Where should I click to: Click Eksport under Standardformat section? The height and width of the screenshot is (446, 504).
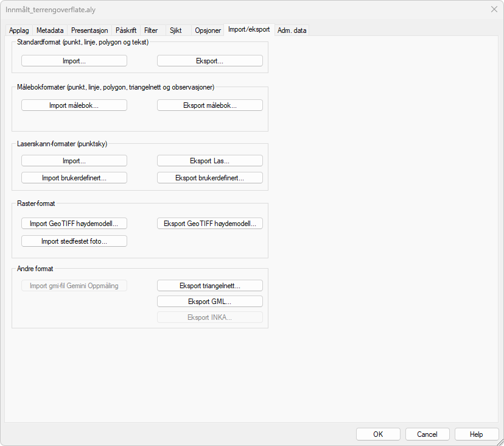(x=210, y=61)
